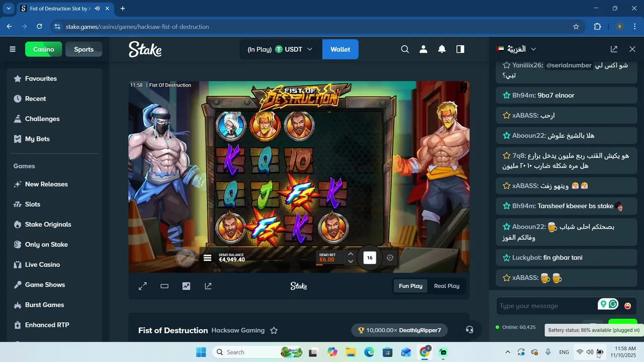Close the chat panel
The height and width of the screenshot is (362, 644).
632,49
